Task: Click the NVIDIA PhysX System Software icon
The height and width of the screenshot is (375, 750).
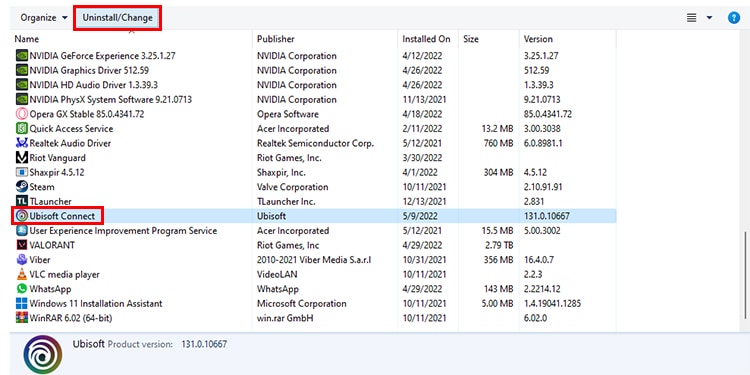Action: coord(22,99)
